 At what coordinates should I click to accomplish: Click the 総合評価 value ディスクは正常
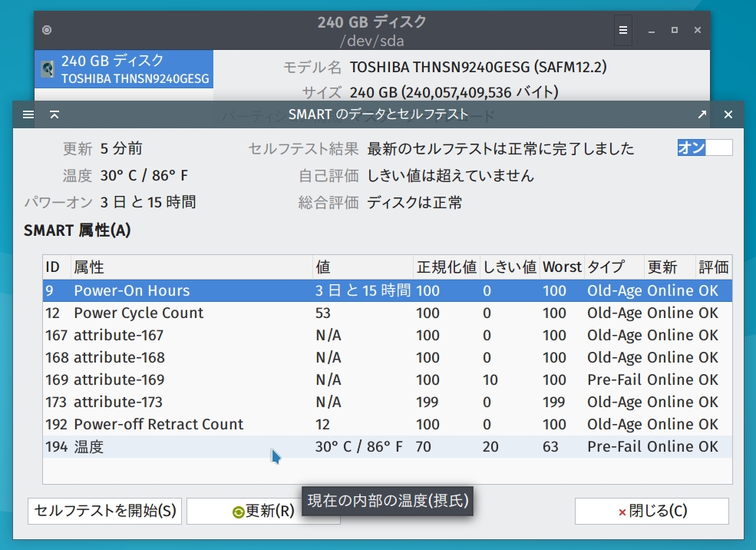tap(414, 202)
